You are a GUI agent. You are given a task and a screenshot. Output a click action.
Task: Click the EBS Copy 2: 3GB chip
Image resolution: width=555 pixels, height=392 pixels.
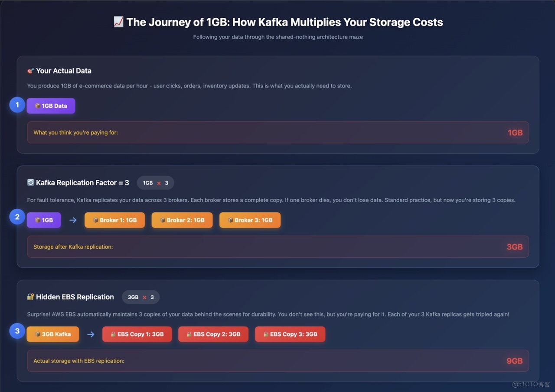pyautogui.click(x=213, y=334)
